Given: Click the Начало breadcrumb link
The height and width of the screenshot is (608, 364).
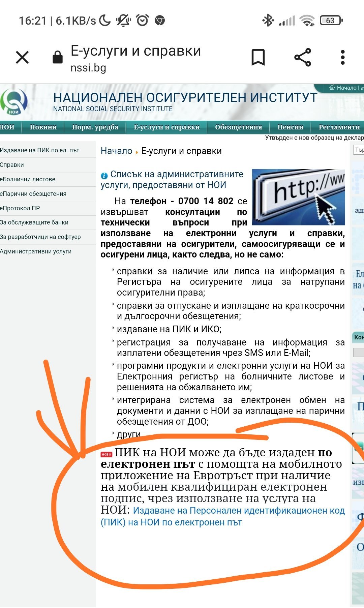Looking at the screenshot, I should coord(116,151).
